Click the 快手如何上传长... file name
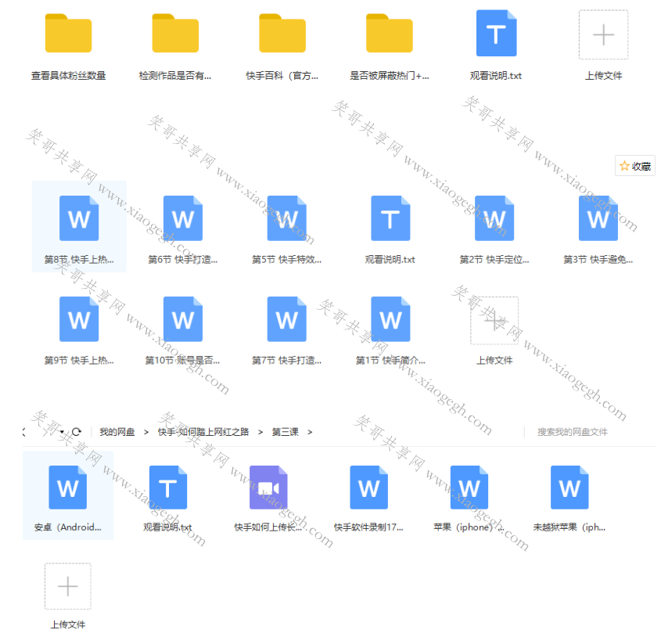The width and height of the screenshot is (661, 644). click(x=268, y=527)
